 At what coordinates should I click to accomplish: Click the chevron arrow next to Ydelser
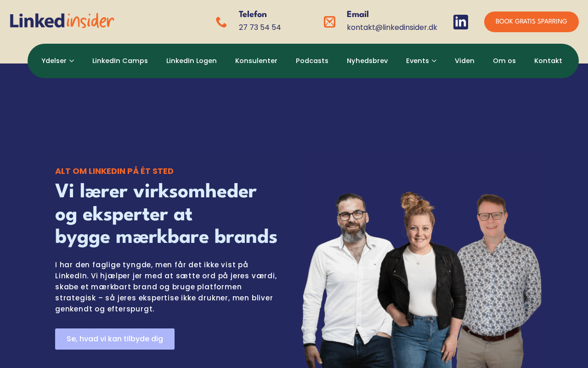[72, 61]
